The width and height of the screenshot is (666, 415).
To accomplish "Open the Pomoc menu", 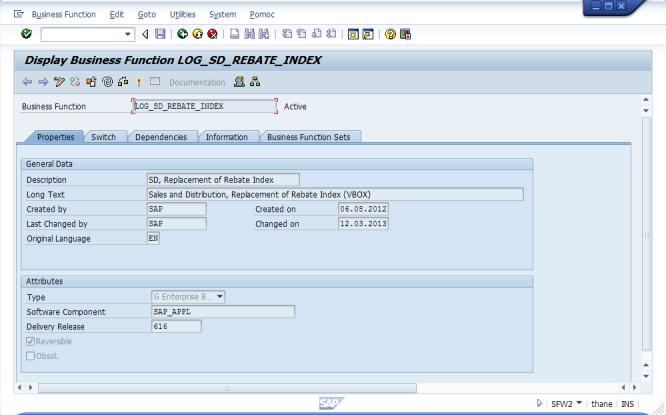I will pyautogui.click(x=262, y=14).
